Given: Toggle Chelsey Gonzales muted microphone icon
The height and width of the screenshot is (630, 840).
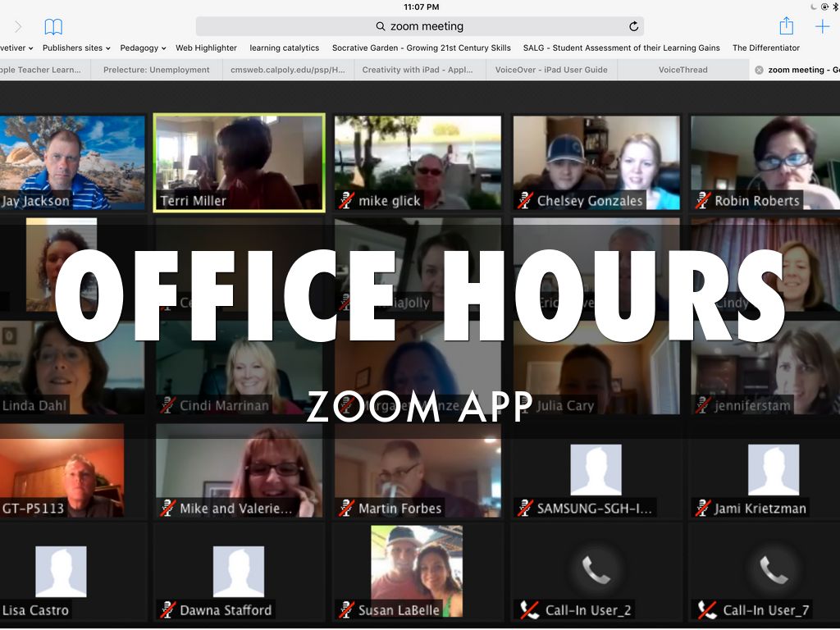Looking at the screenshot, I should click(525, 201).
